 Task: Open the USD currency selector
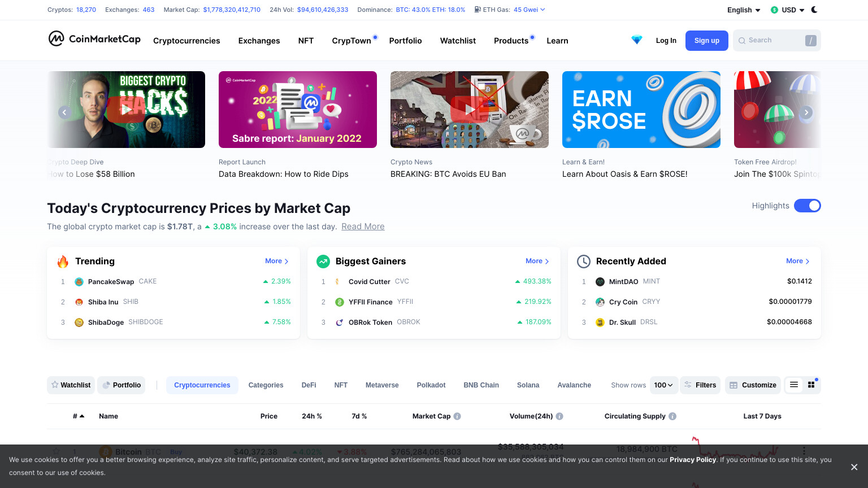(787, 10)
